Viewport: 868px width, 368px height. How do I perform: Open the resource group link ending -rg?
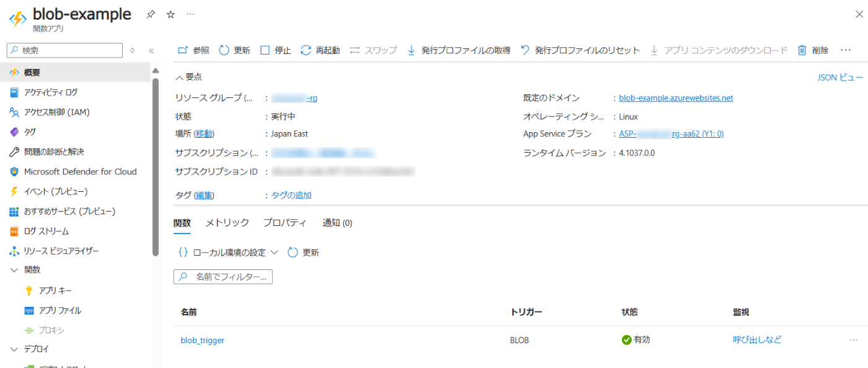[x=294, y=98]
